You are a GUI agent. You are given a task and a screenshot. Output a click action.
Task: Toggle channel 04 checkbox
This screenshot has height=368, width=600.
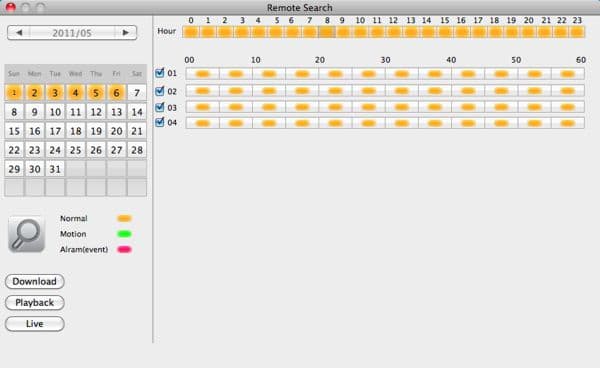[x=160, y=122]
